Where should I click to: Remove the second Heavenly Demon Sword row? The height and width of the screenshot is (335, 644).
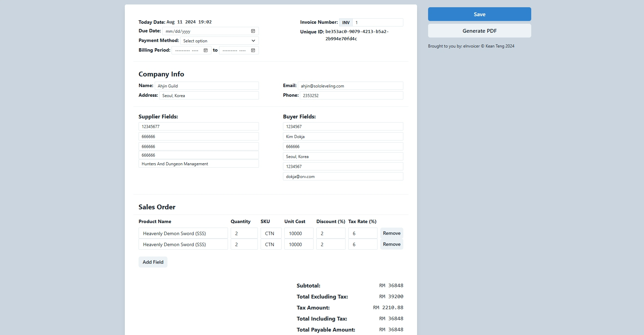392,244
